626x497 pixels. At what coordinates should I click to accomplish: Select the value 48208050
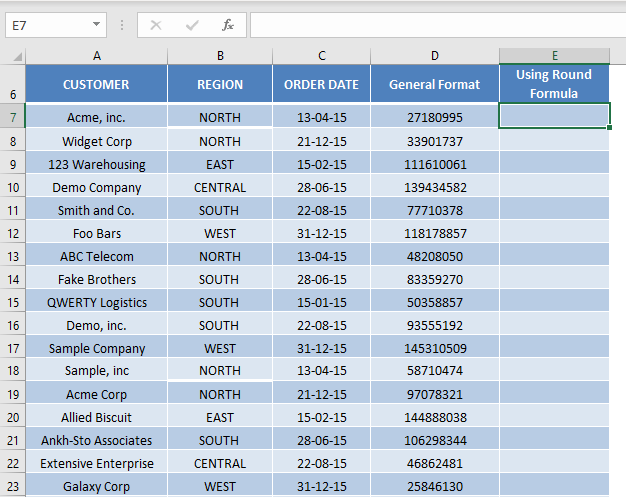pos(435,256)
